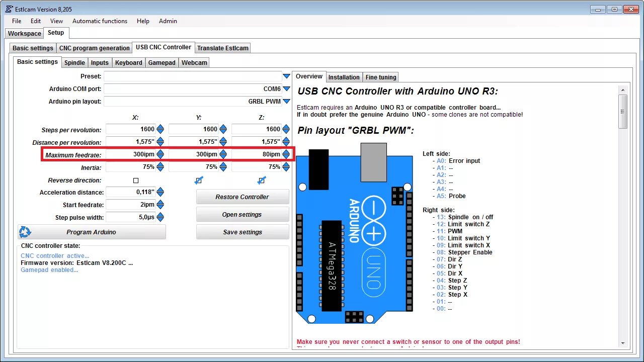Click the Program Arduino button

point(92,232)
